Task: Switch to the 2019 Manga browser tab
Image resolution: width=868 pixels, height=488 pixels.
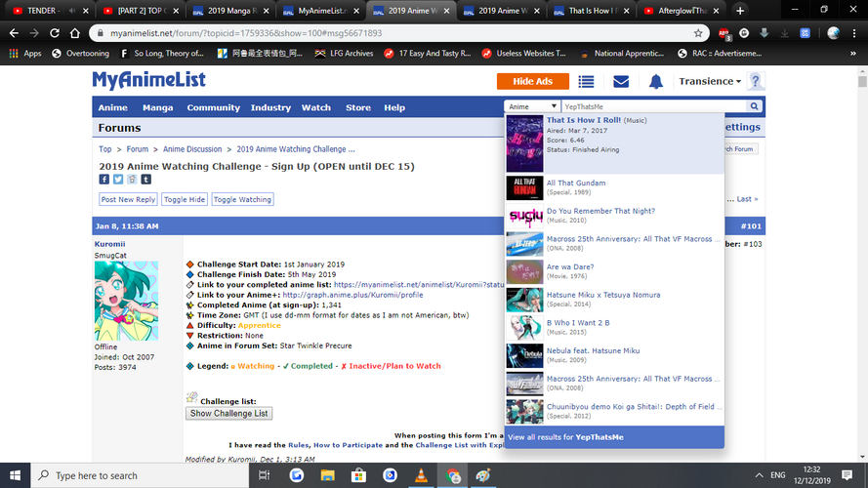Action: pos(231,10)
